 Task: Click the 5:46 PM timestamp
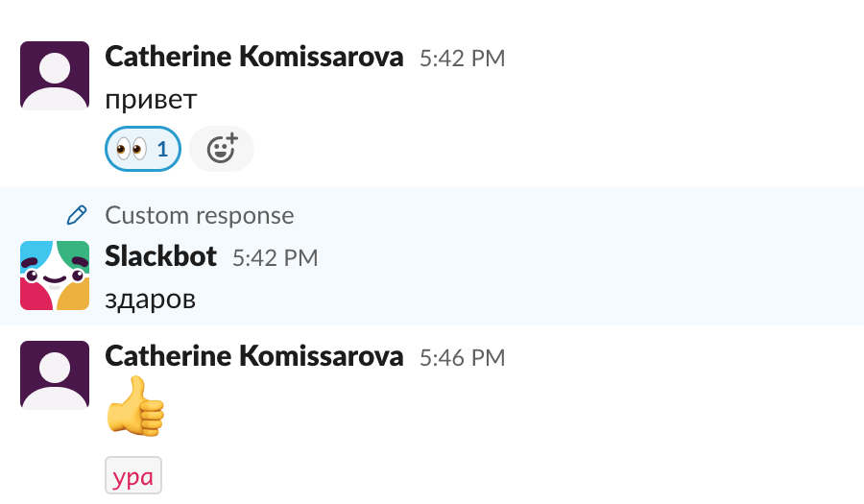point(462,357)
